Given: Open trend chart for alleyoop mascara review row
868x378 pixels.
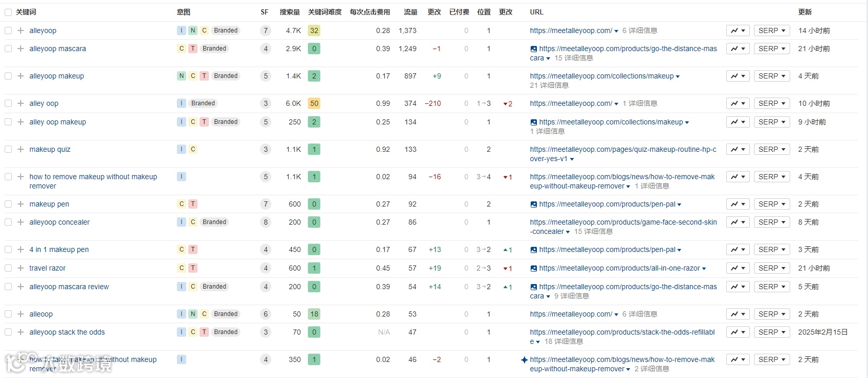Looking at the screenshot, I should pos(738,287).
